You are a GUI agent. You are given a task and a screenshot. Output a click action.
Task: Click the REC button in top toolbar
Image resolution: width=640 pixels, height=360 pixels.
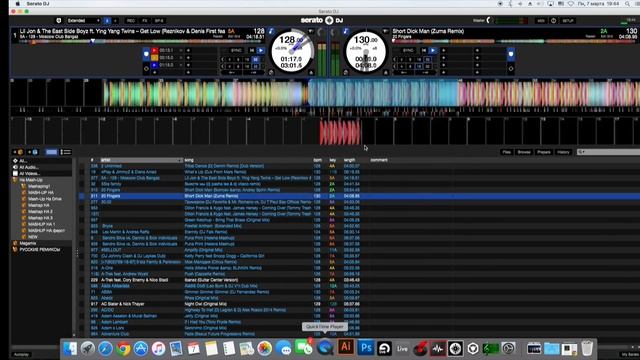(131, 20)
